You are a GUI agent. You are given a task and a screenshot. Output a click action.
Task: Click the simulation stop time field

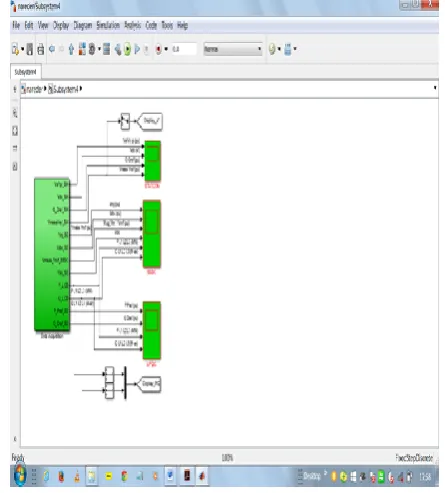coord(184,49)
